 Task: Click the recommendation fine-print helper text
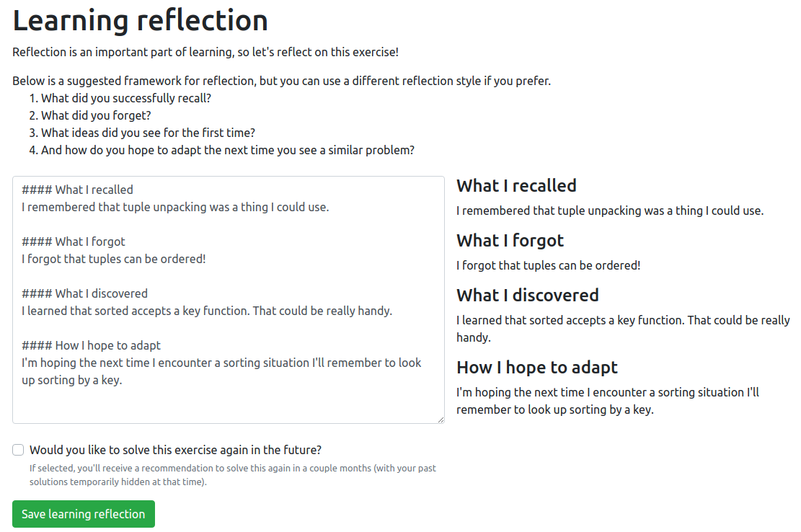tap(232, 474)
